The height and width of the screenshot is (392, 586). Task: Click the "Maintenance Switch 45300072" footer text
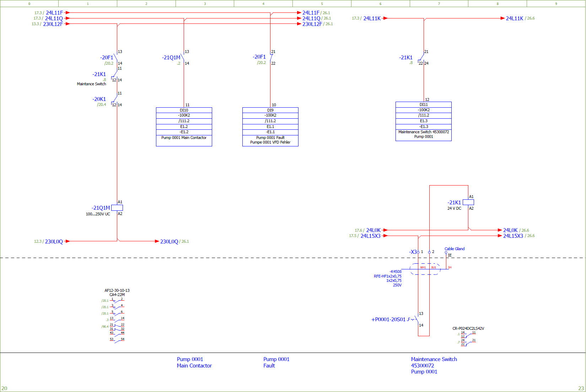(x=434, y=362)
